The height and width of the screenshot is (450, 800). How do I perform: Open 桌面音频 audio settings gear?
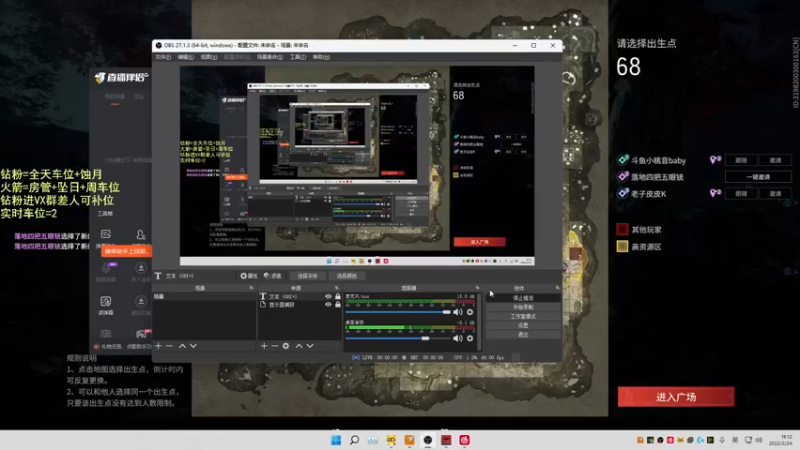pos(470,338)
